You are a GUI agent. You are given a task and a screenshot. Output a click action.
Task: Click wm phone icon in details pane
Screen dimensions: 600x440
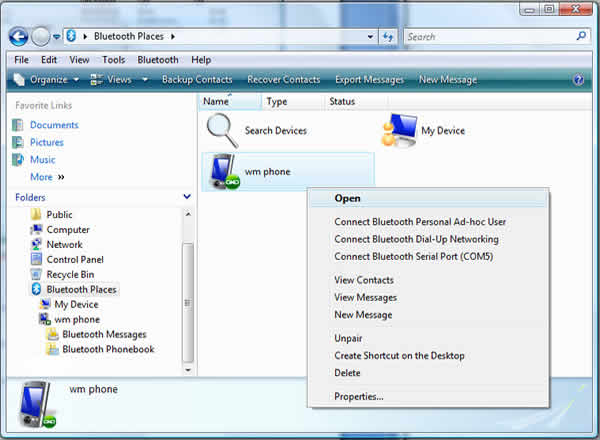coord(37,405)
